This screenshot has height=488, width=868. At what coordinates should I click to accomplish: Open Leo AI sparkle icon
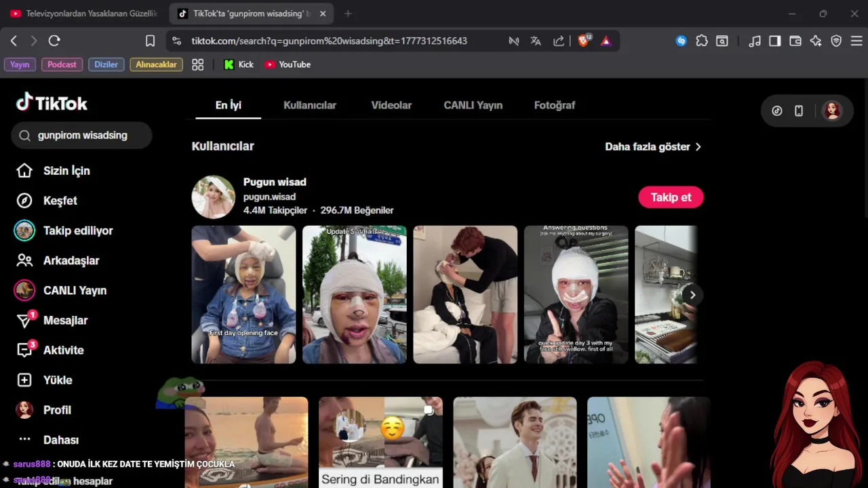coord(816,41)
